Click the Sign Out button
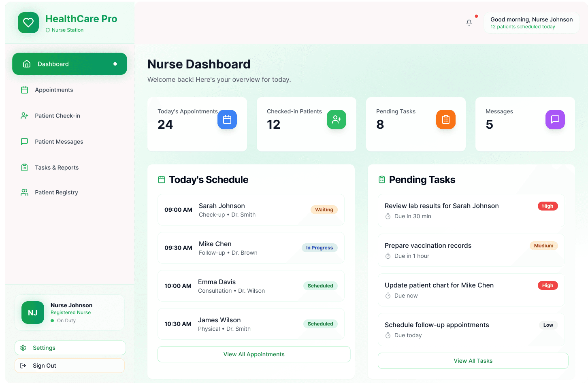 click(70, 366)
